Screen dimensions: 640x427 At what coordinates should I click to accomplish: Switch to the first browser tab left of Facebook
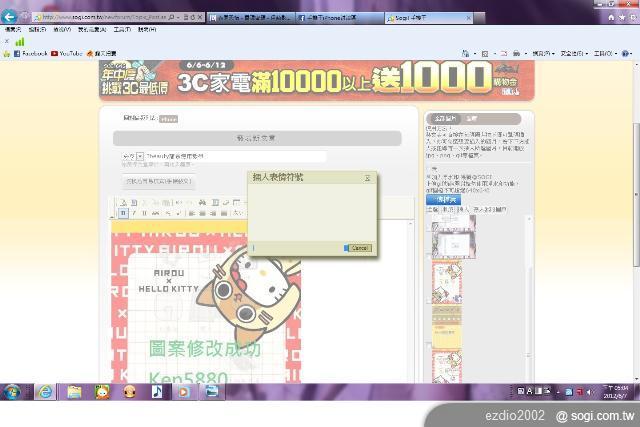point(250,18)
